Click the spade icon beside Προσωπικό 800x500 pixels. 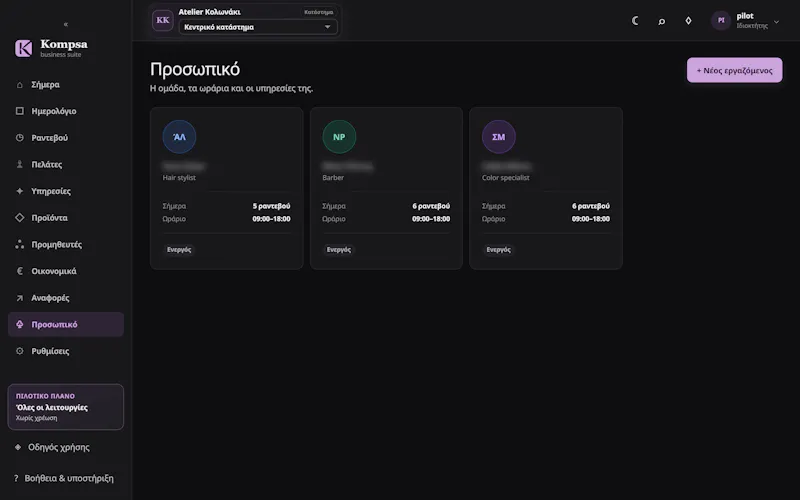tap(19, 324)
